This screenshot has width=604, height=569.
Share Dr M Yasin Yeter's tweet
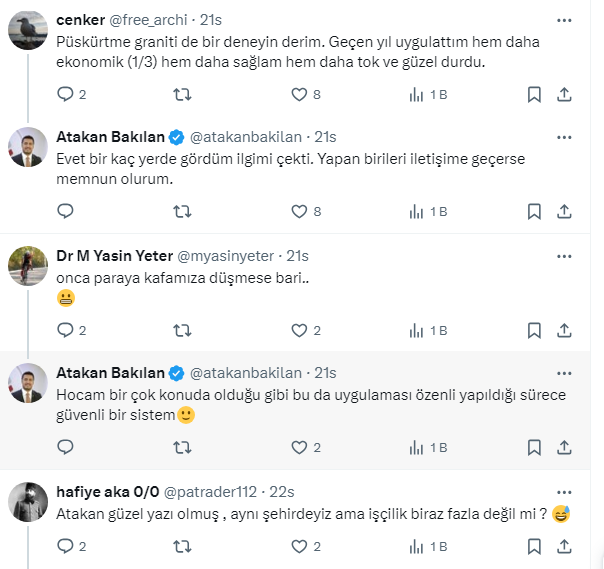[563, 330]
